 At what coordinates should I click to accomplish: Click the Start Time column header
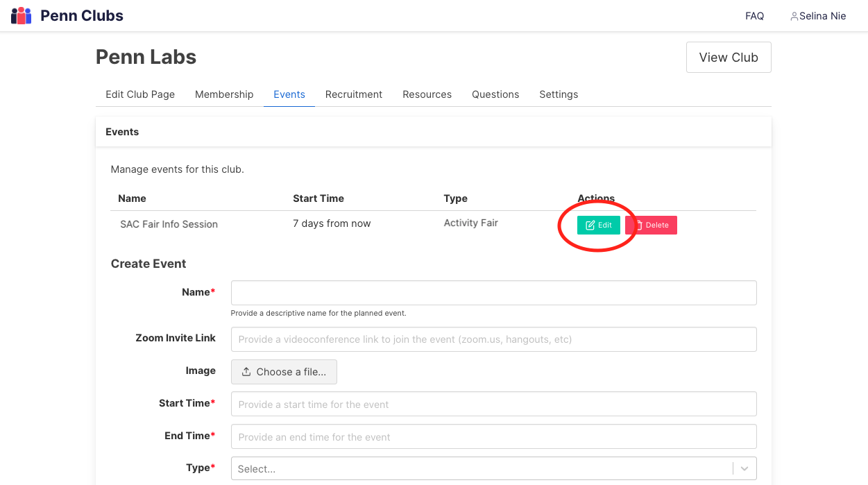coord(318,198)
